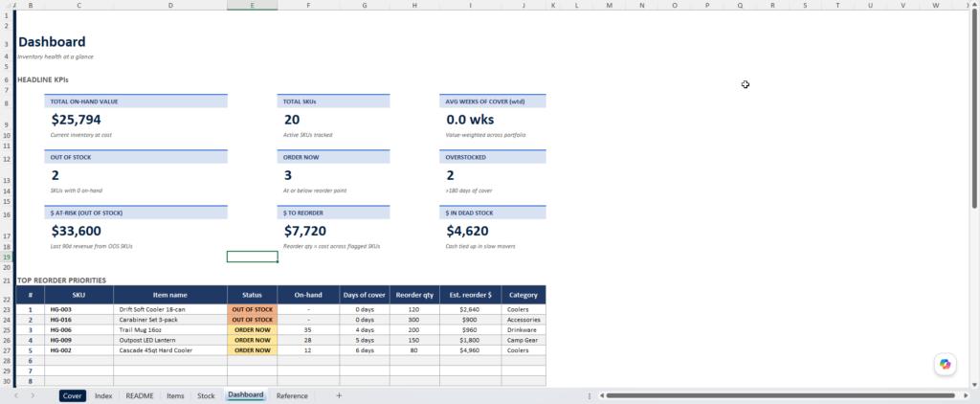Click the 0.0 wks KPI value

click(x=472, y=120)
